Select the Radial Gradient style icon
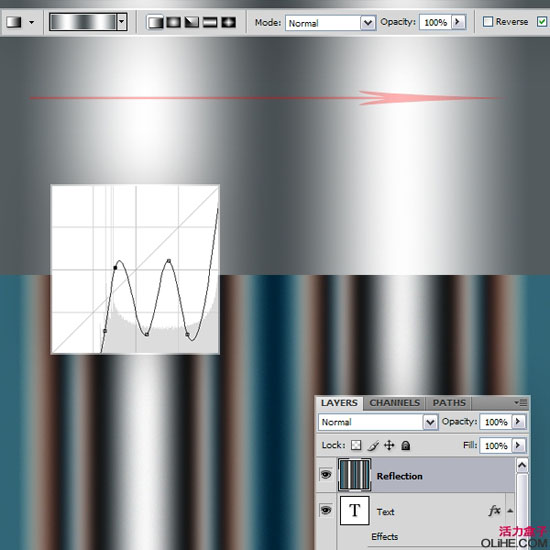The height and width of the screenshot is (550, 550). coord(174,22)
